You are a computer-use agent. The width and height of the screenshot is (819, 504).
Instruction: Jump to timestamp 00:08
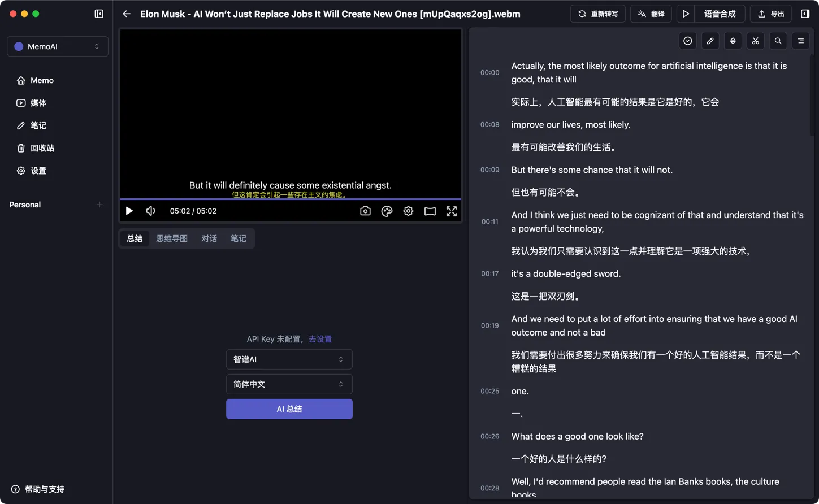click(490, 125)
